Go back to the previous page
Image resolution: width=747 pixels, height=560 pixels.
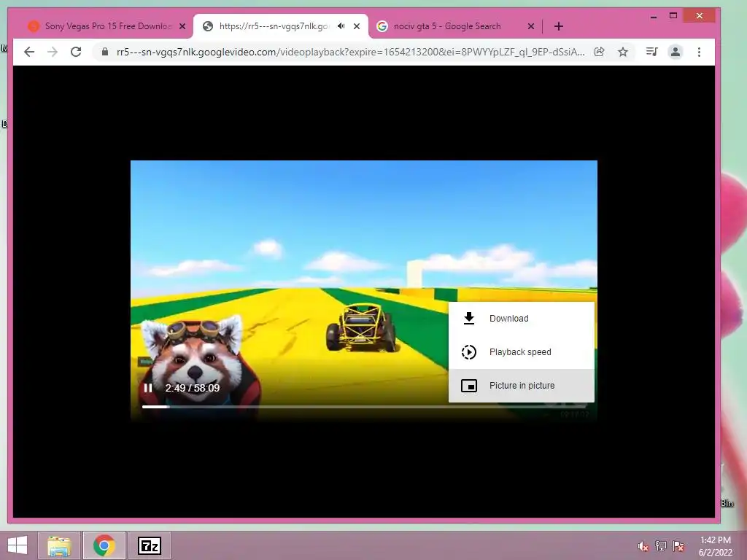click(29, 52)
